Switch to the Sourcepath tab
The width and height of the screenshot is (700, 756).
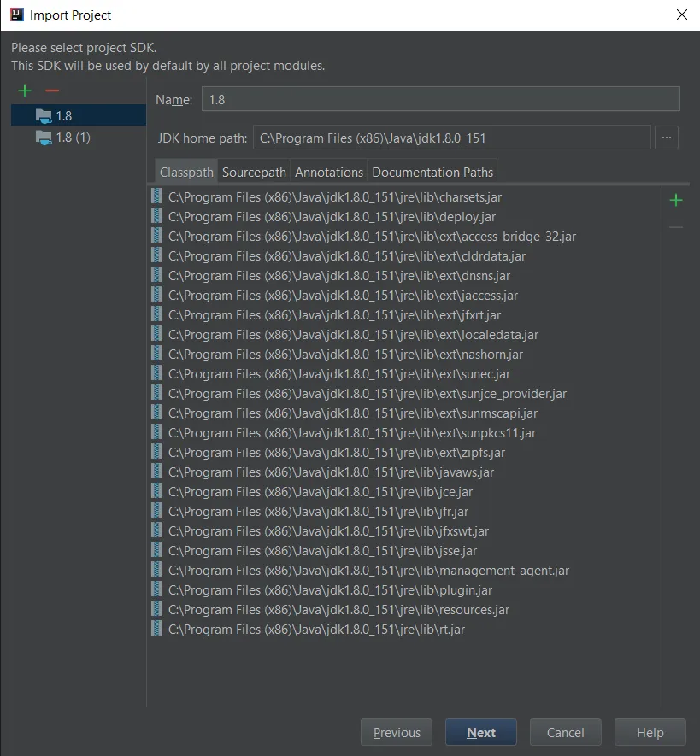pos(254,172)
